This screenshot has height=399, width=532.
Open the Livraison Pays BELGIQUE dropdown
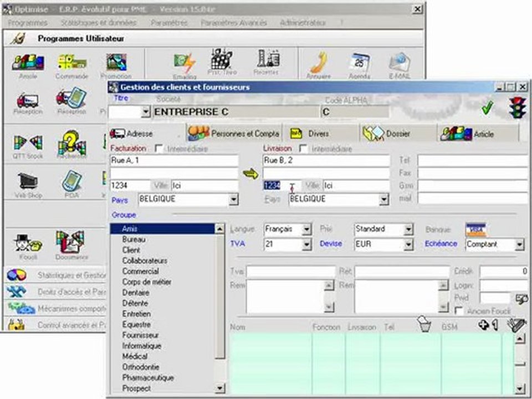pos(383,199)
